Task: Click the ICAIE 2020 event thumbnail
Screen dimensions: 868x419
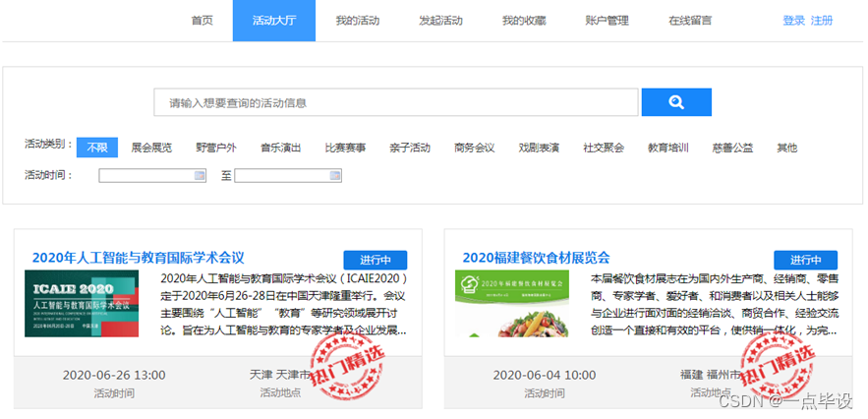Action: (x=82, y=303)
